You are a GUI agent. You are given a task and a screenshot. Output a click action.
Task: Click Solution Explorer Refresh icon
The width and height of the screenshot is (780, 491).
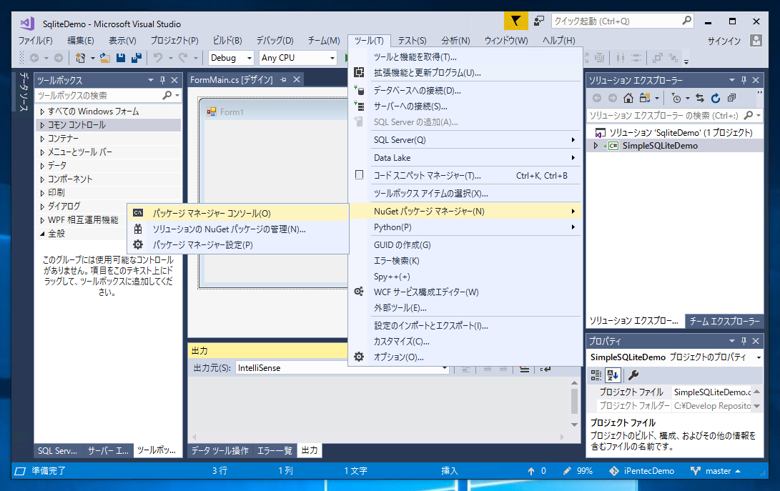point(715,98)
